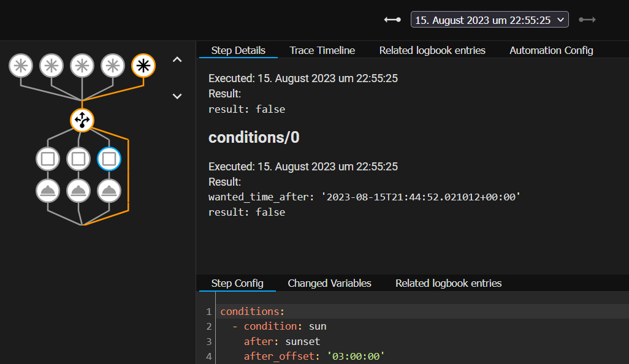This screenshot has height=364, width=629.
Task: Click the leftmost service call node
Action: click(48, 191)
